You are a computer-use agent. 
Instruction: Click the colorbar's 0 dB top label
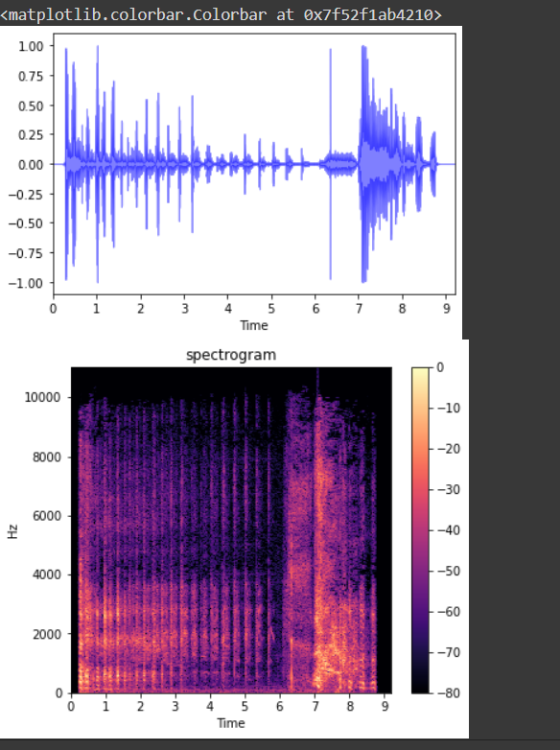(440, 367)
